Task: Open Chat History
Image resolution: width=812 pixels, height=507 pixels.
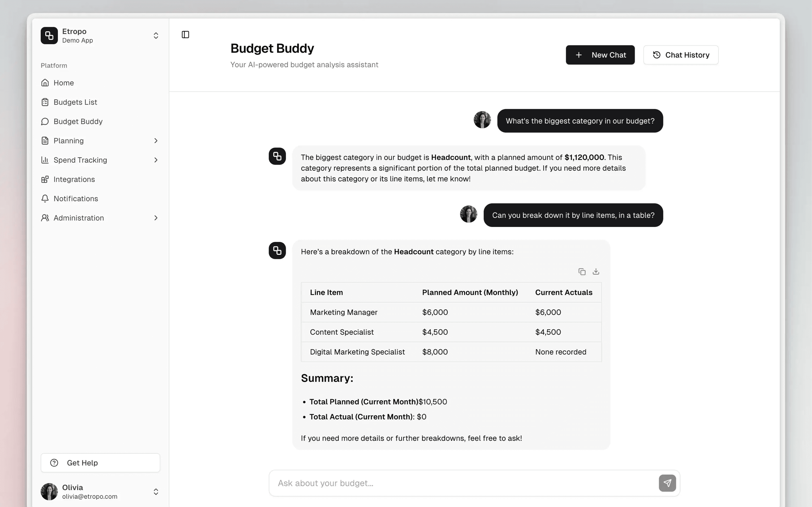Action: pyautogui.click(x=681, y=55)
